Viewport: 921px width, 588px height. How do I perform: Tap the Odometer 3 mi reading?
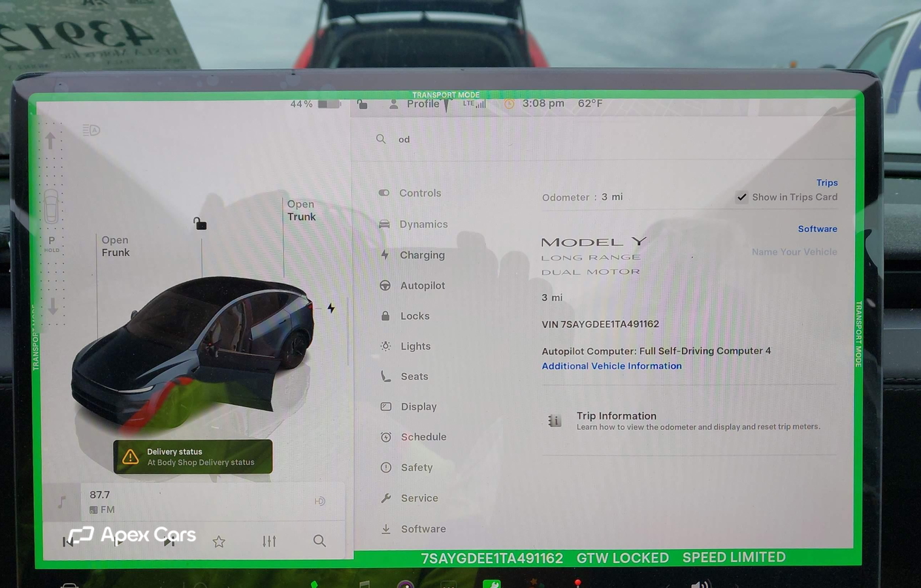[x=582, y=197]
